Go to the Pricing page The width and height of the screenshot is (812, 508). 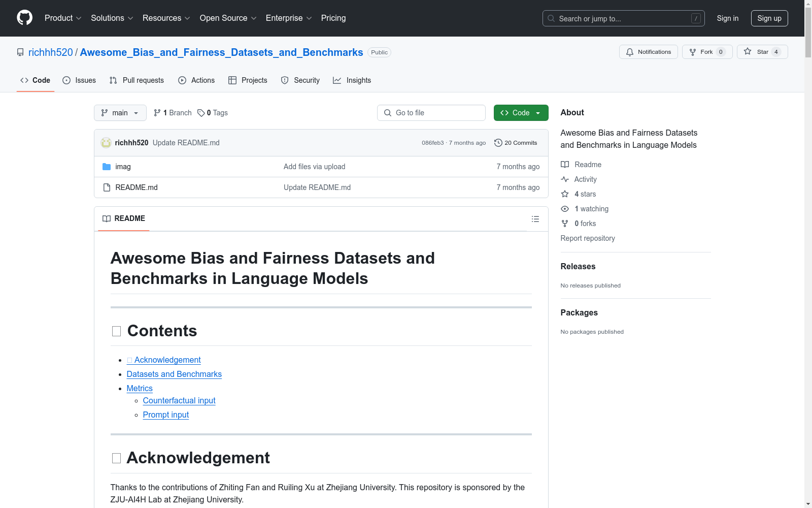333,18
